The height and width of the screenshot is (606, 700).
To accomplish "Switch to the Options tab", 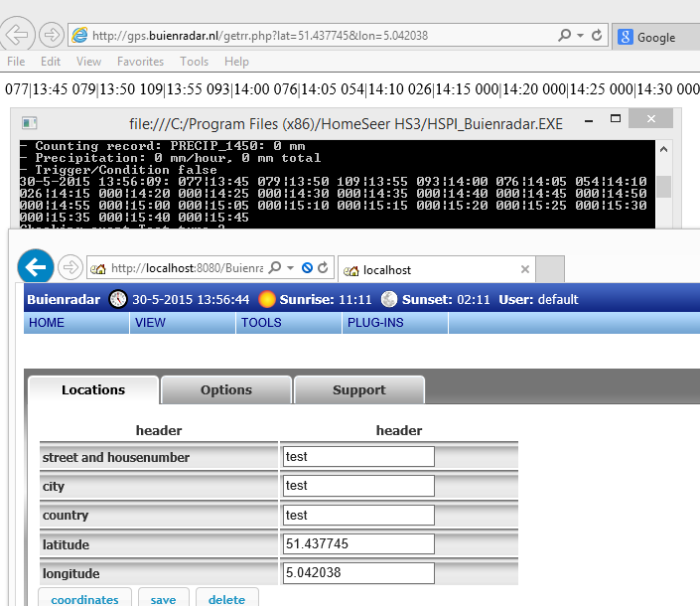I will [x=226, y=390].
